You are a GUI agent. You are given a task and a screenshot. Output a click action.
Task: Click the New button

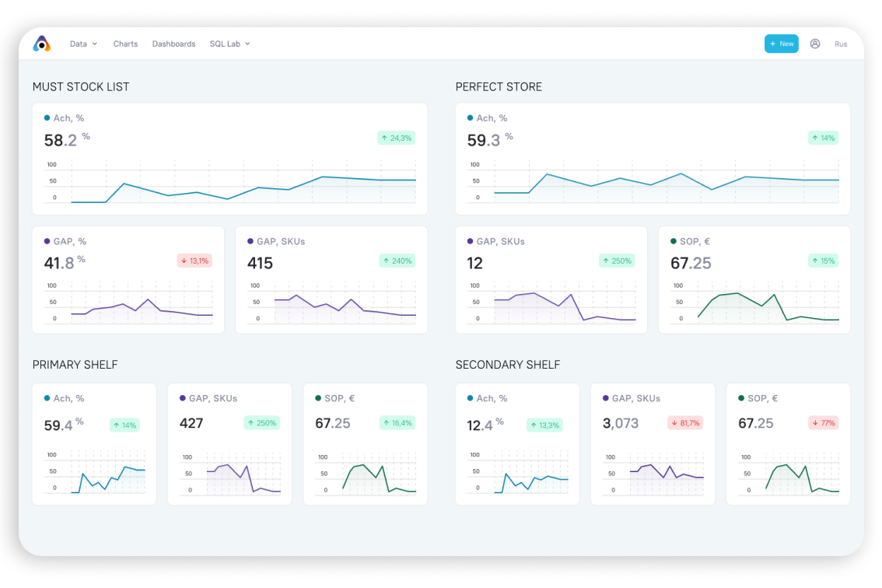pos(781,44)
